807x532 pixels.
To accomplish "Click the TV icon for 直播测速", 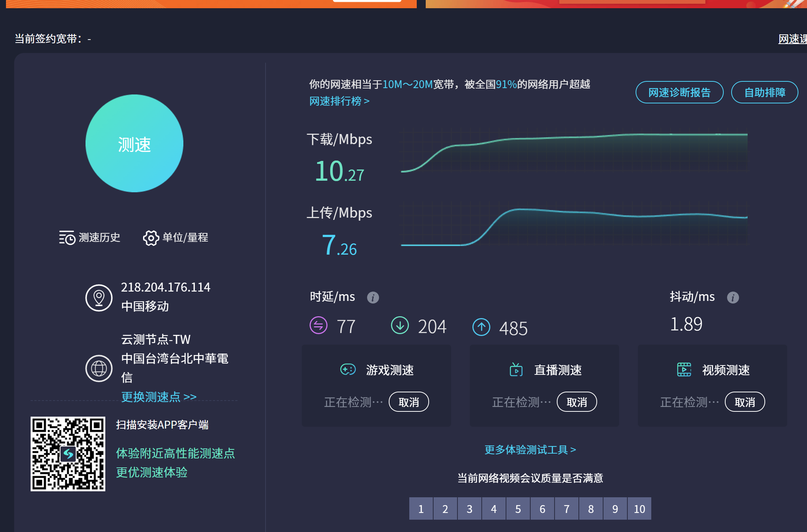I will (x=516, y=370).
